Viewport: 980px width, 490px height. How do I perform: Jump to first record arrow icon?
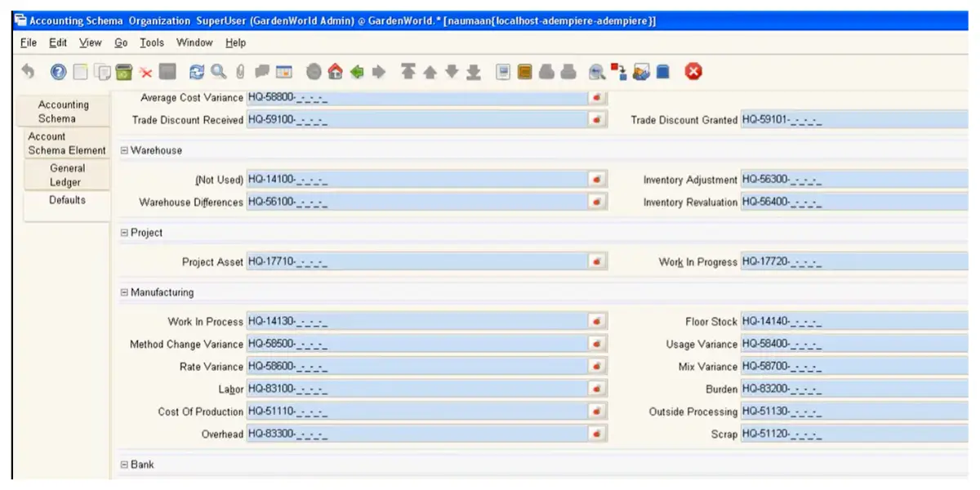(x=408, y=73)
